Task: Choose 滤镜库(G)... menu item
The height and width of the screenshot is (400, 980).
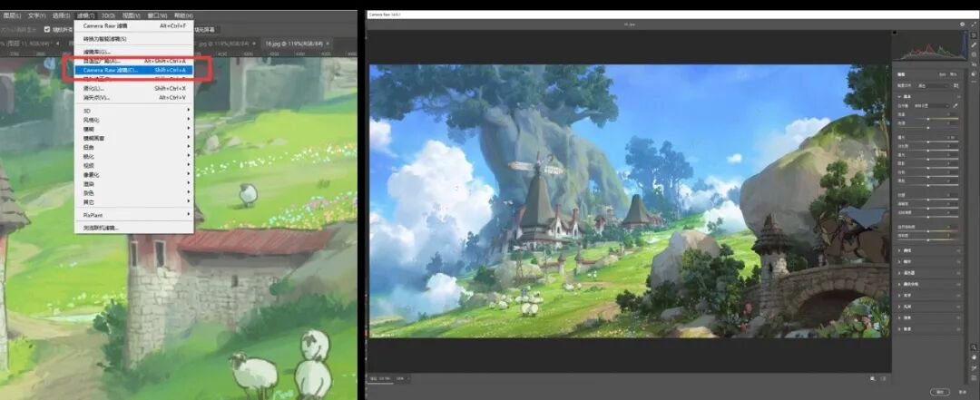Action: click(x=133, y=52)
